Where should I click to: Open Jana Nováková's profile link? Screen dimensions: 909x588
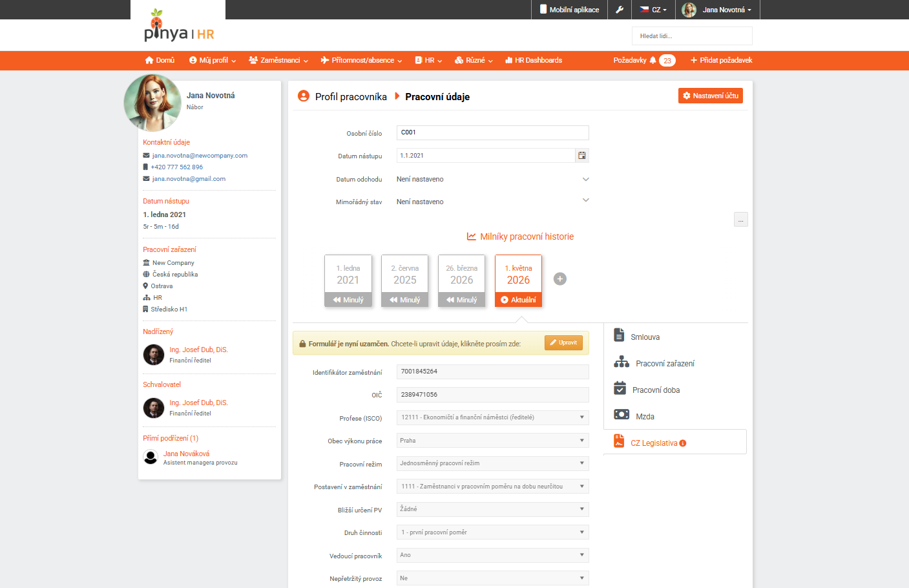pyautogui.click(x=186, y=454)
